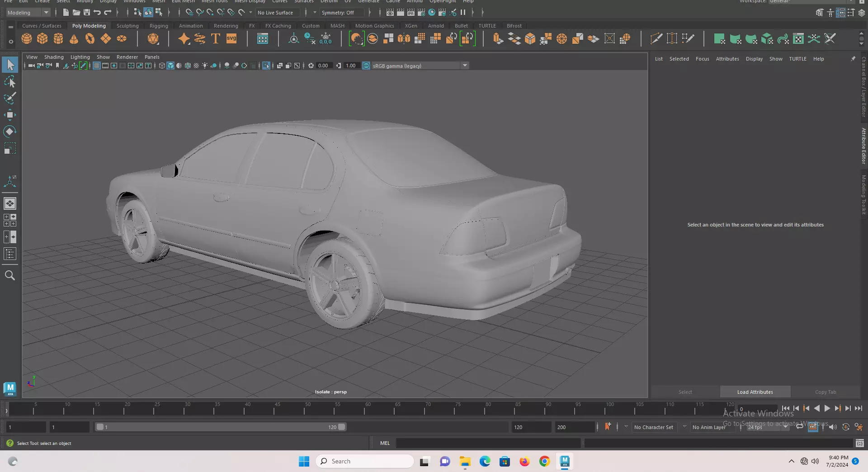Toggle the viewport grid display
The height and width of the screenshot is (472, 868).
(97, 66)
